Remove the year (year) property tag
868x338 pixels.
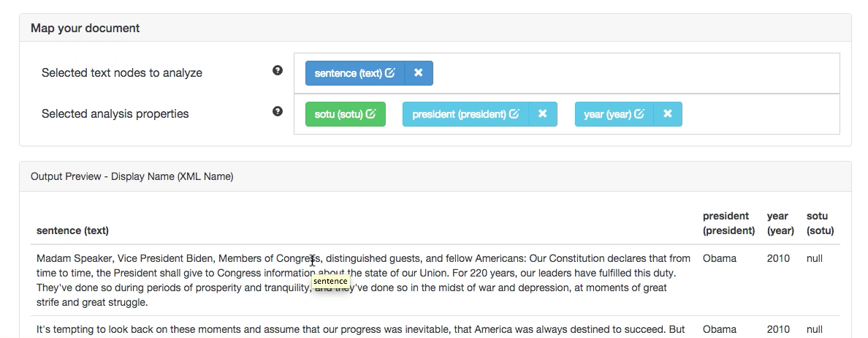click(x=668, y=114)
